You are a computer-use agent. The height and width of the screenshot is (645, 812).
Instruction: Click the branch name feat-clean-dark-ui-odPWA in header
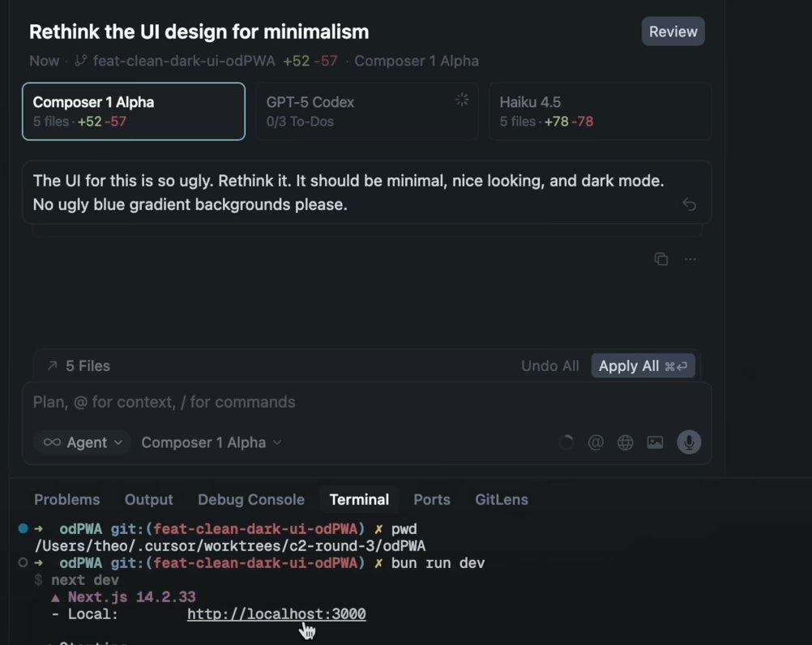(184, 61)
